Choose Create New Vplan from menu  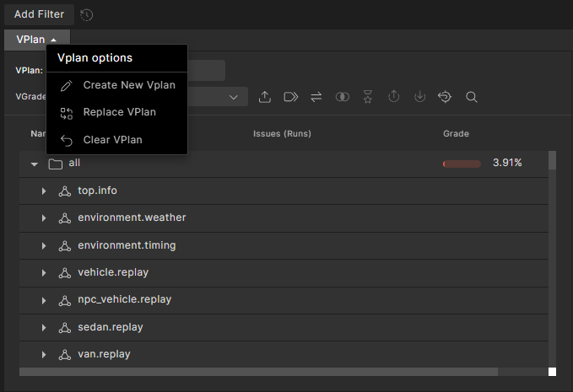pos(128,85)
